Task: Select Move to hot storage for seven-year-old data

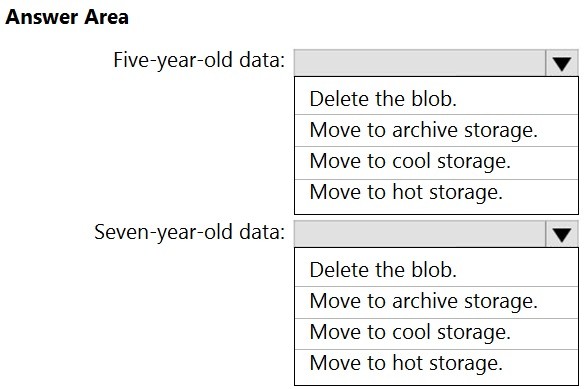Action: [x=436, y=363]
